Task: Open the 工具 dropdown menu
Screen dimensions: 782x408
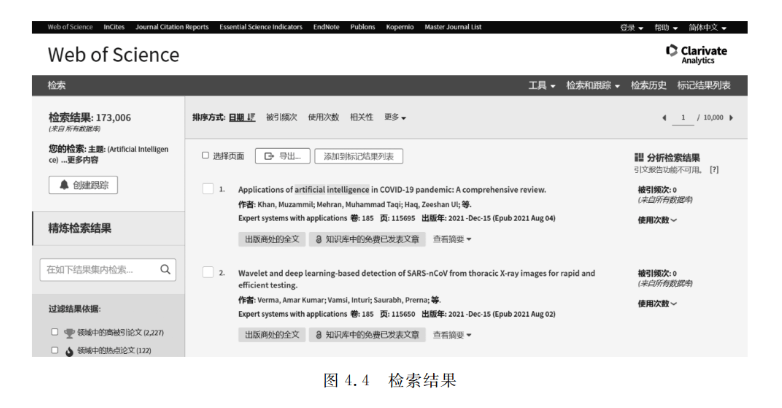Action: [542, 85]
